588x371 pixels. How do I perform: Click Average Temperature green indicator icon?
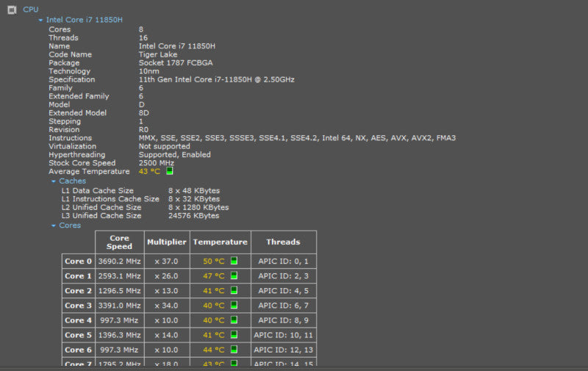click(170, 171)
